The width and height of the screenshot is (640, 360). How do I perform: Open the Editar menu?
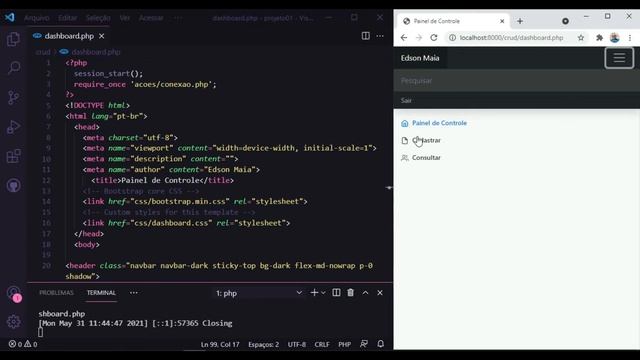(67, 18)
